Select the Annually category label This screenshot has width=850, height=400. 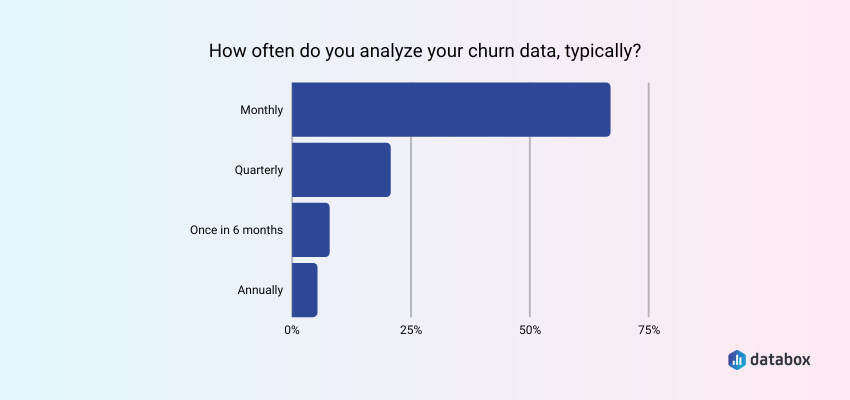[x=260, y=290]
